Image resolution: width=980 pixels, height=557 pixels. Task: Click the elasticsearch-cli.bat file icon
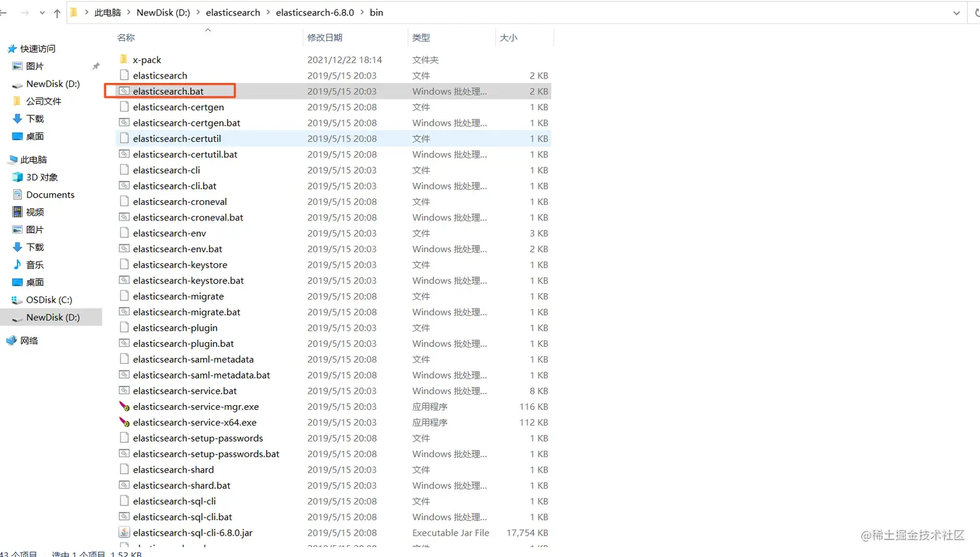point(124,185)
